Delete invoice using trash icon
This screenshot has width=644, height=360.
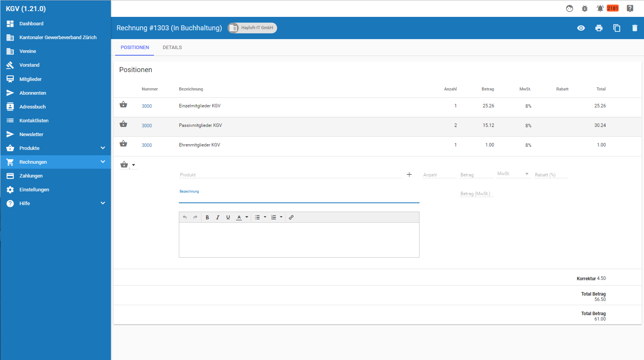634,28
